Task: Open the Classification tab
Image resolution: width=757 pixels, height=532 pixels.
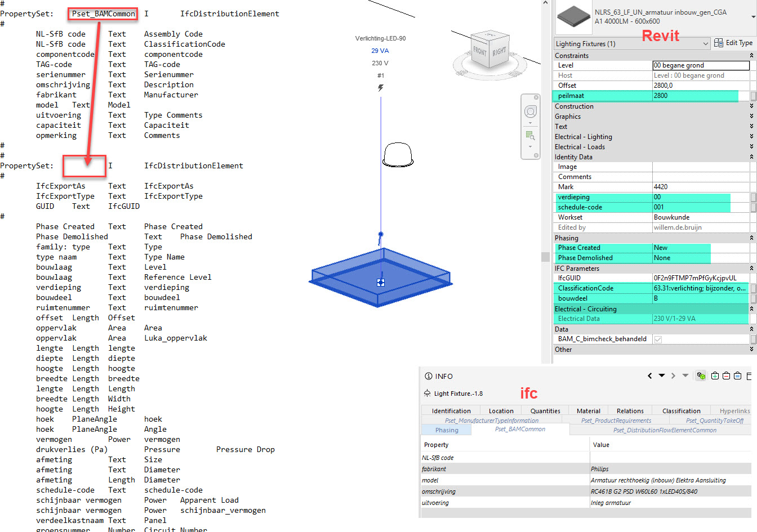Action: [x=682, y=410]
